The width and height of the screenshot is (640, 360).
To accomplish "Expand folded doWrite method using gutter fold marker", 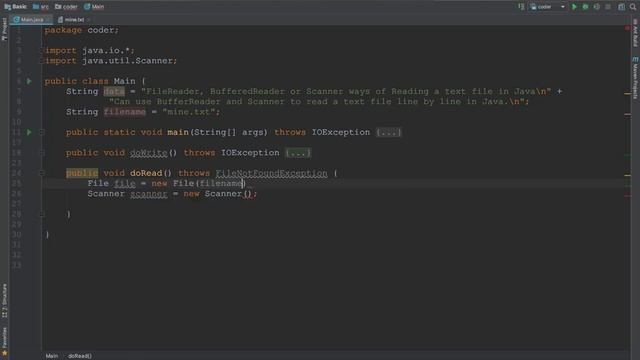I will point(42,153).
